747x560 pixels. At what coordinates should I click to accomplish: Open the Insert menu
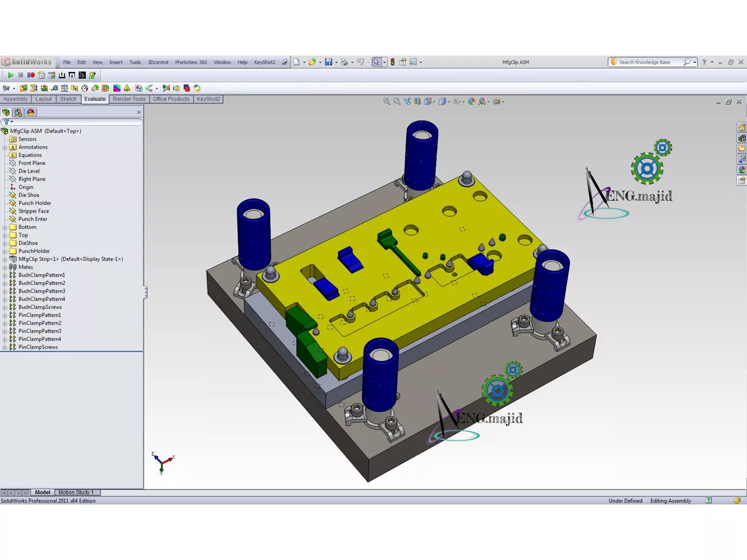click(x=116, y=62)
